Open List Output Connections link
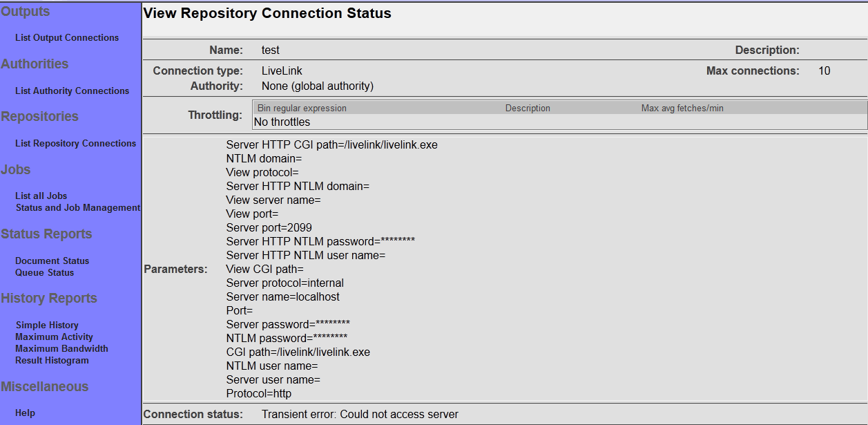This screenshot has height=425, width=868. coord(67,38)
